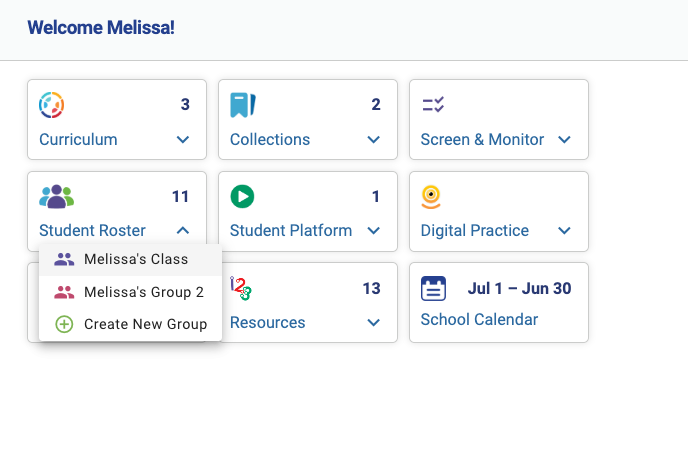Viewport: 688px width, 451px height.
Task: Click the green Student Platform play icon
Action: click(x=242, y=196)
